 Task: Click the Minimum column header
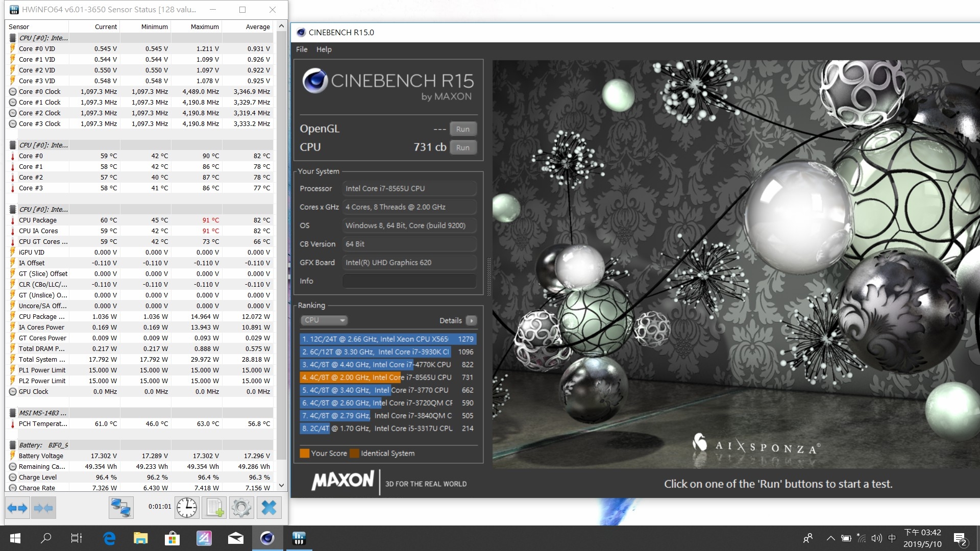(x=145, y=27)
